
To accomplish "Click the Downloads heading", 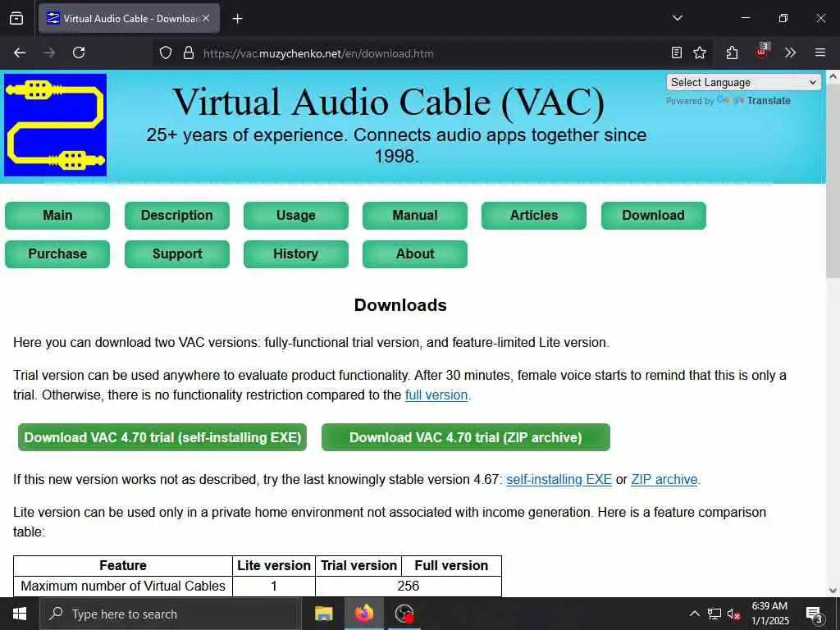I will click(400, 305).
